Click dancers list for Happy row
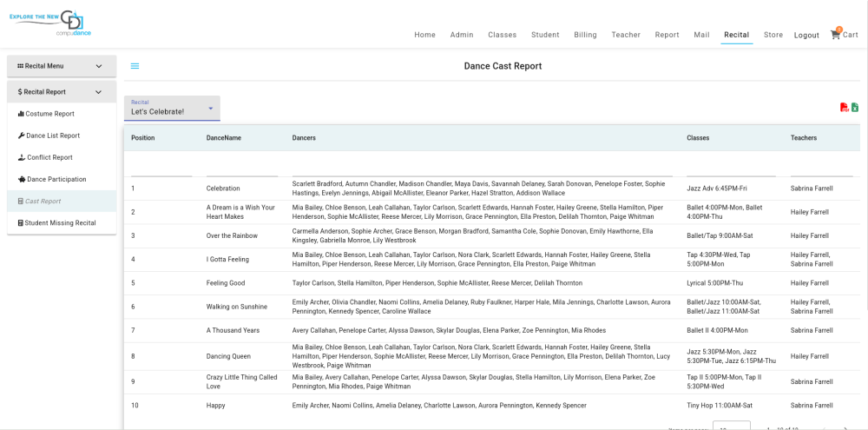 click(x=439, y=406)
